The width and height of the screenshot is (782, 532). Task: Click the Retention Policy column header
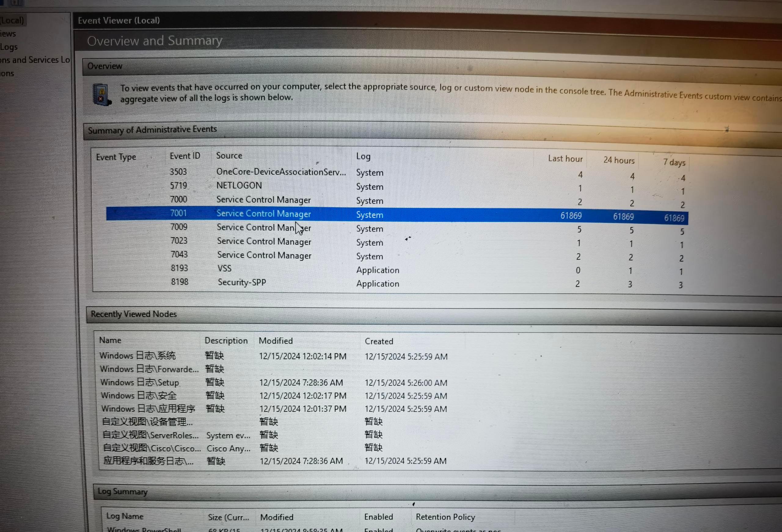pyautogui.click(x=445, y=517)
